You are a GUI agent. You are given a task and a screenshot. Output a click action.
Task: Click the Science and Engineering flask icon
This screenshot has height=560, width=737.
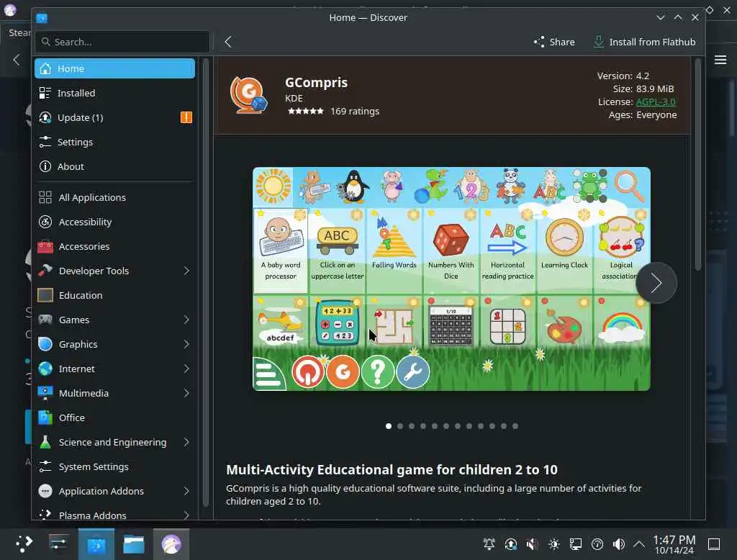(45, 442)
